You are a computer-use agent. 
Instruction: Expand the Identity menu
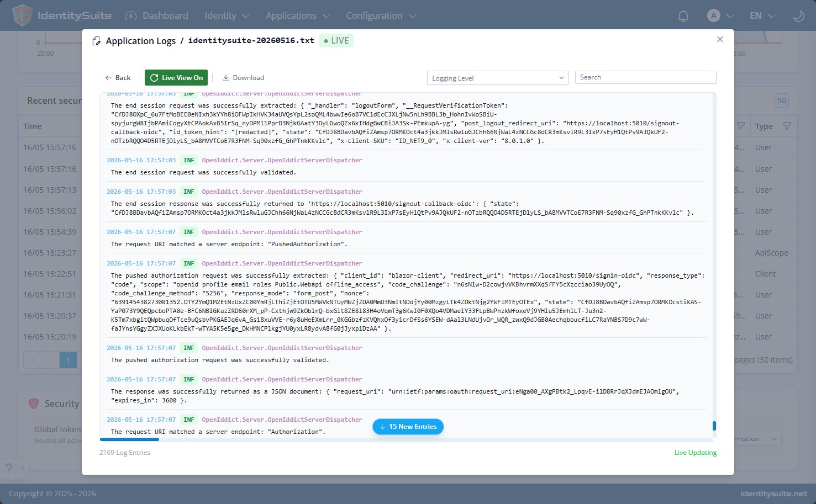coord(227,15)
